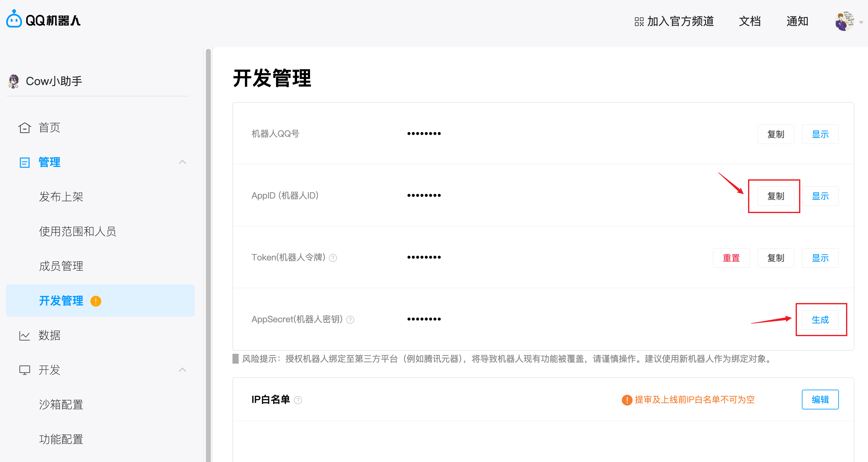Viewport: 868px width, 462px height.
Task: Click the orange warning badge on 开发管理
Action: [96, 301]
